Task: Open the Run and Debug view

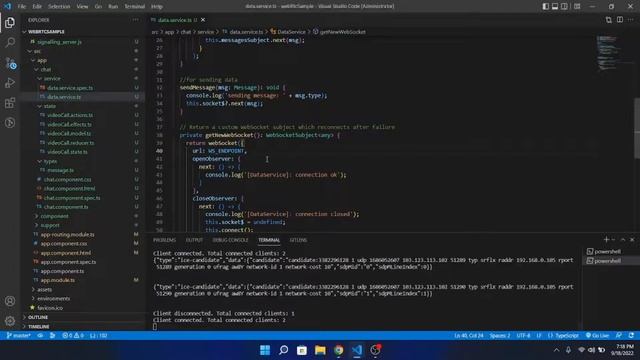Action: tap(10, 83)
